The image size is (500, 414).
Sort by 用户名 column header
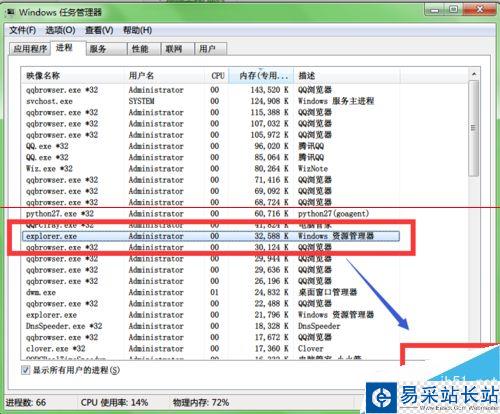click(165, 76)
